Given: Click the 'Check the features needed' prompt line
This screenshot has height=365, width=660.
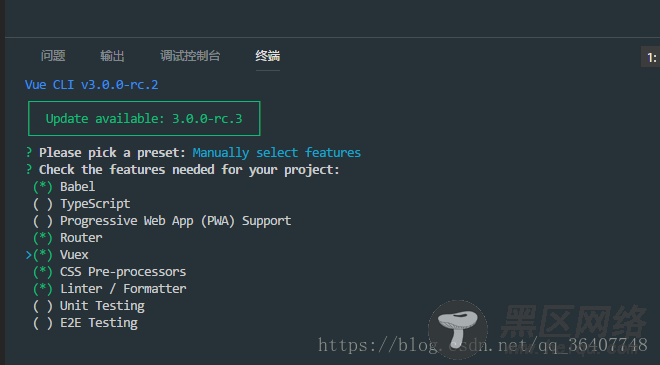Looking at the screenshot, I should [x=189, y=170].
